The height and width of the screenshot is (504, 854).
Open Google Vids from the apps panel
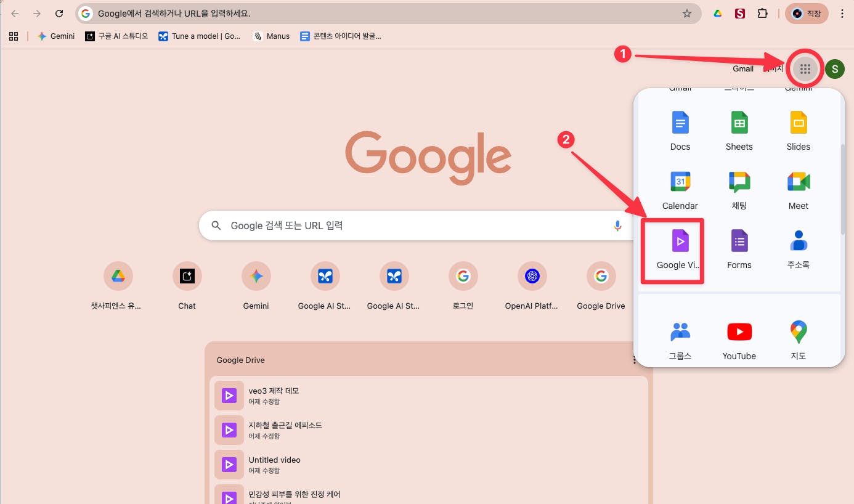tap(680, 250)
